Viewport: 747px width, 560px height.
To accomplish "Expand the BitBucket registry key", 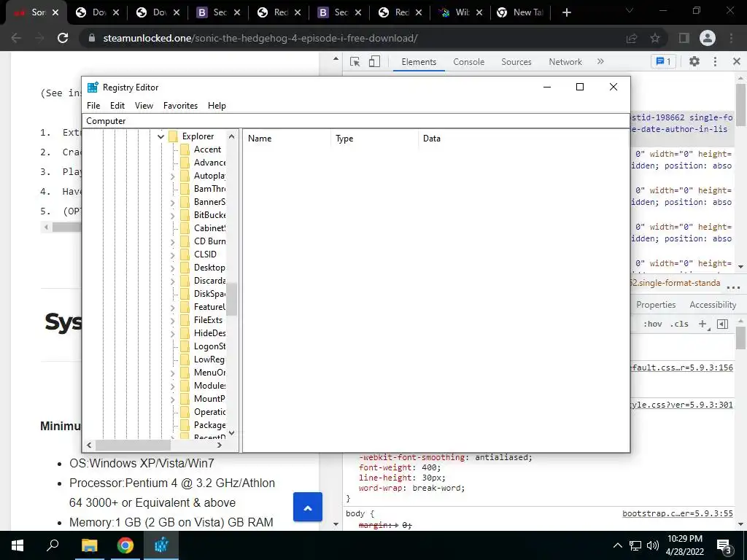I will [x=172, y=216].
